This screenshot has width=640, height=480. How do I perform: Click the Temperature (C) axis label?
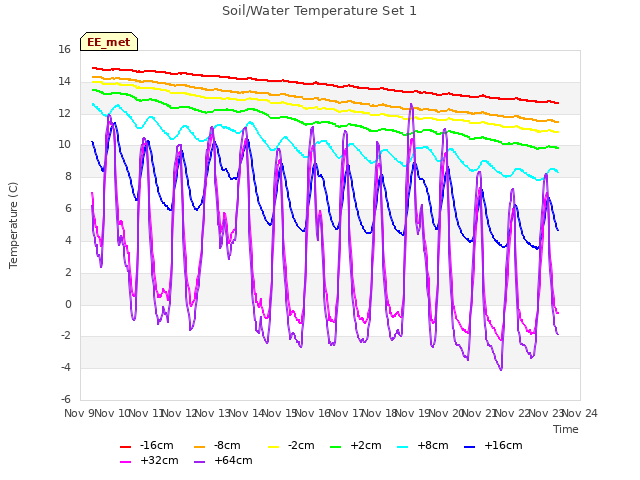(x=13, y=225)
